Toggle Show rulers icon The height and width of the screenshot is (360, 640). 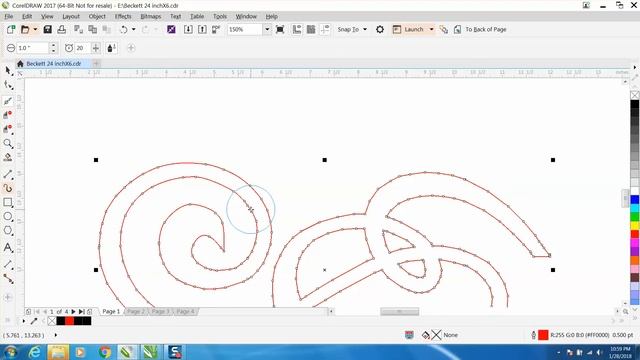[x=297, y=29]
